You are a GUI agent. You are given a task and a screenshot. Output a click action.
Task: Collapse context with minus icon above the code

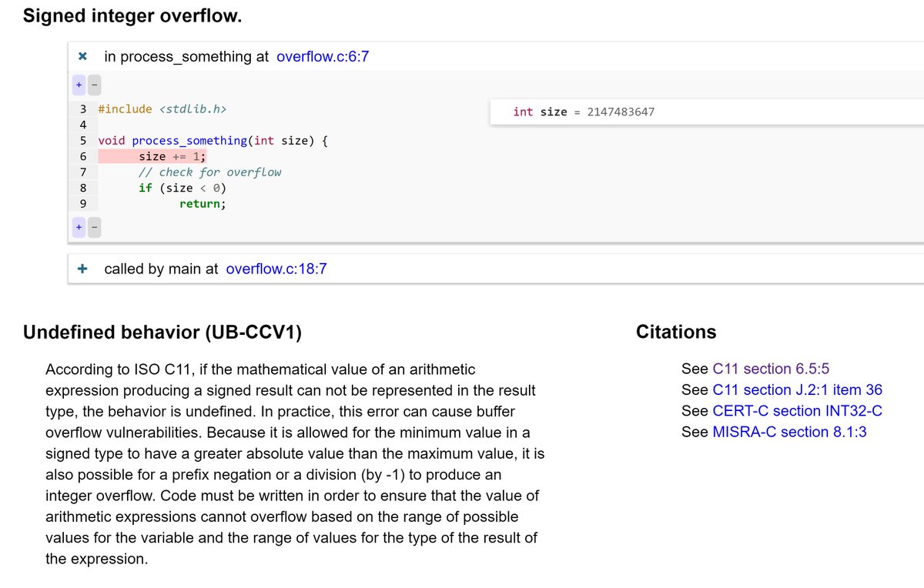(x=93, y=84)
